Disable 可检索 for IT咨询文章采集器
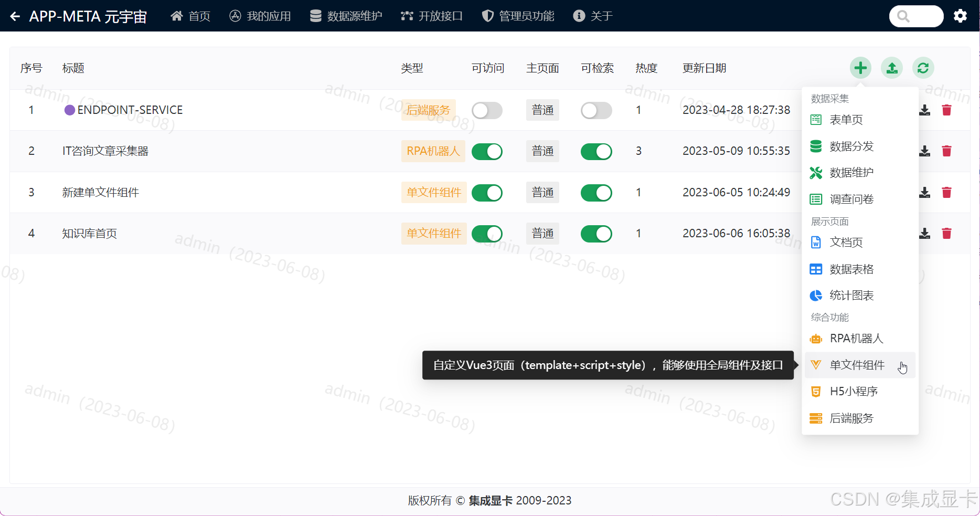The width and height of the screenshot is (980, 516). point(596,151)
